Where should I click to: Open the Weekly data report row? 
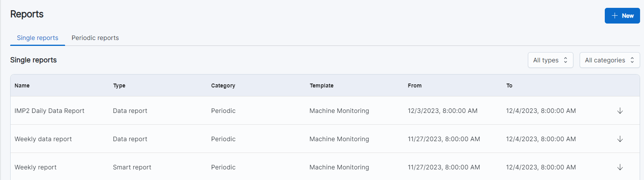click(325, 139)
